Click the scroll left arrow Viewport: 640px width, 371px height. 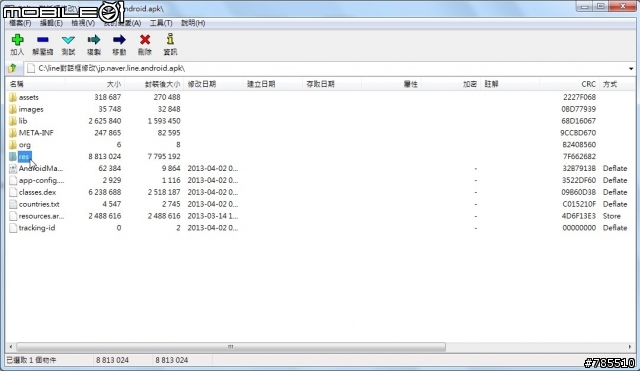tap(11, 347)
